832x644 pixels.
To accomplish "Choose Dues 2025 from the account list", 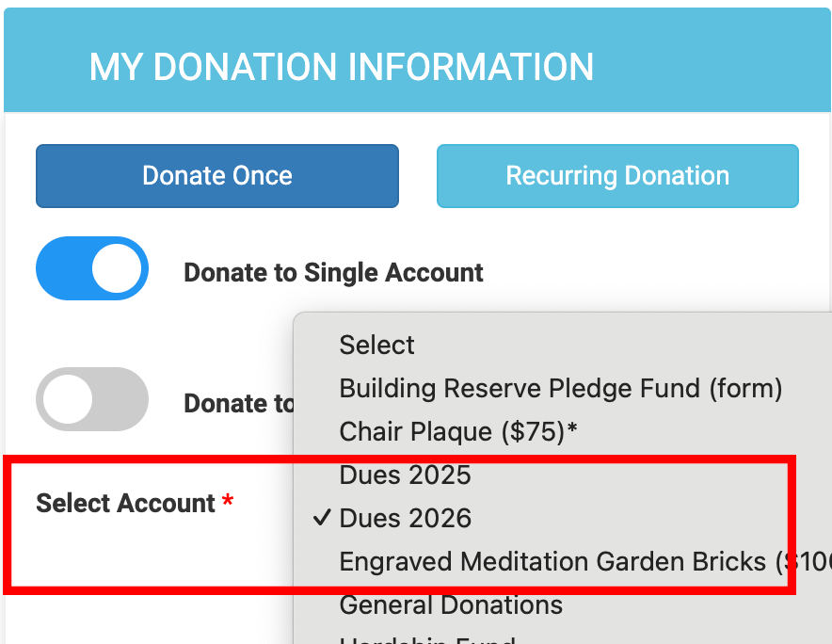I will (405, 475).
